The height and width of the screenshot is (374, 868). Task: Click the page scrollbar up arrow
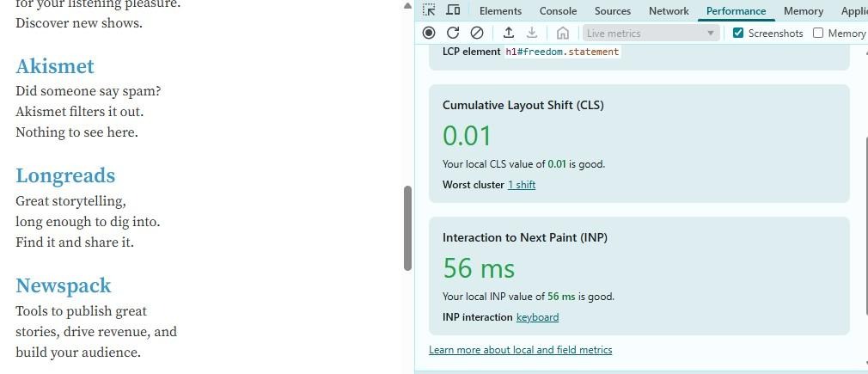408,5
